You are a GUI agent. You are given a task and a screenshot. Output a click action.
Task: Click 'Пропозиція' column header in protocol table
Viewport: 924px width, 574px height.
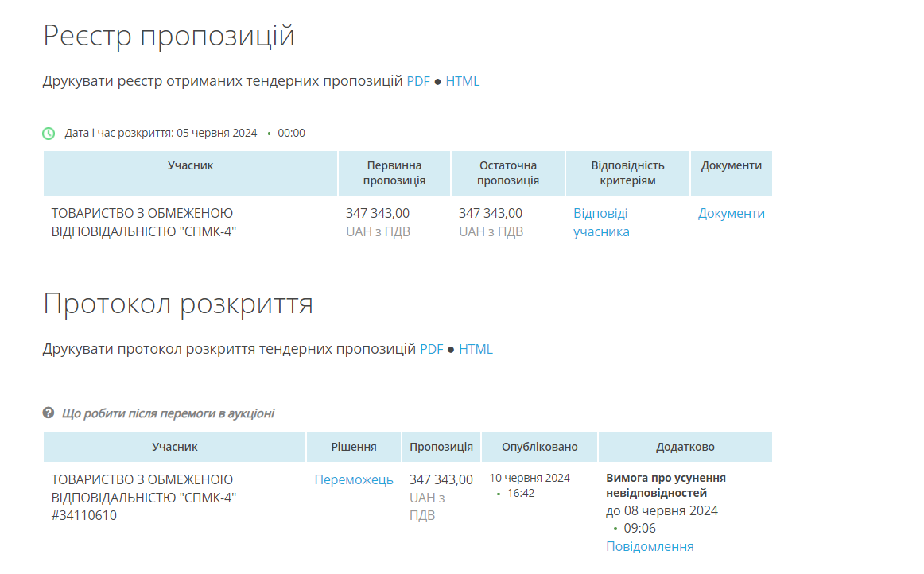441,448
